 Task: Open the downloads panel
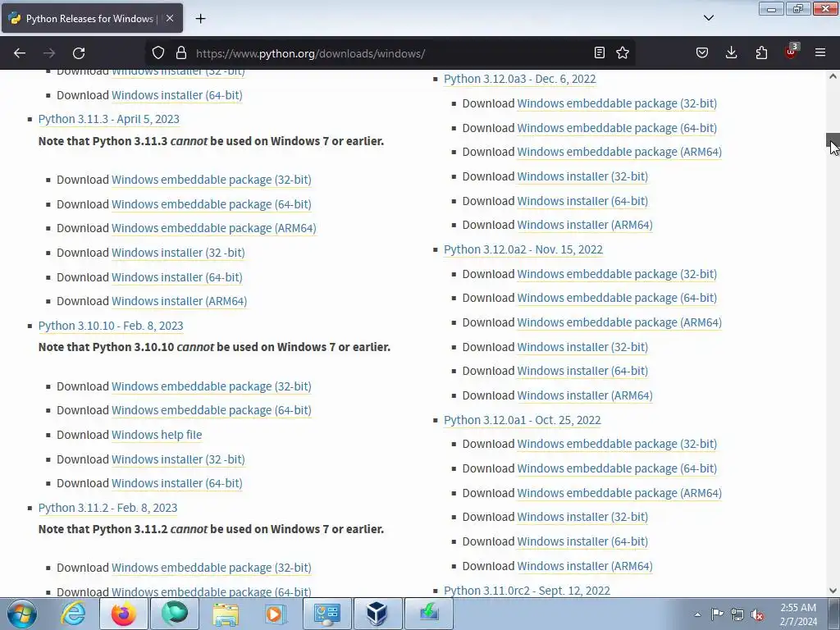tap(731, 52)
